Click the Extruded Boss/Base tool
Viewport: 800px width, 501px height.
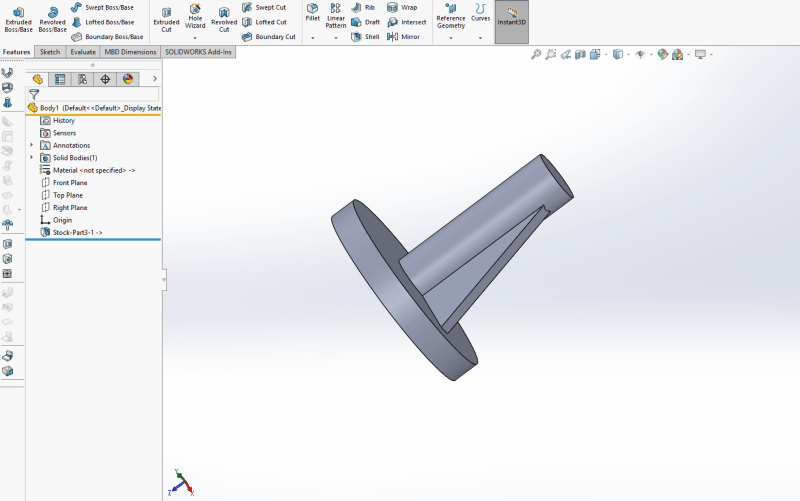[18, 20]
